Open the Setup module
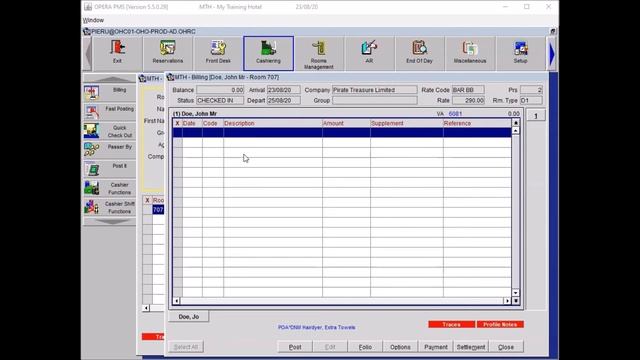 [x=520, y=53]
